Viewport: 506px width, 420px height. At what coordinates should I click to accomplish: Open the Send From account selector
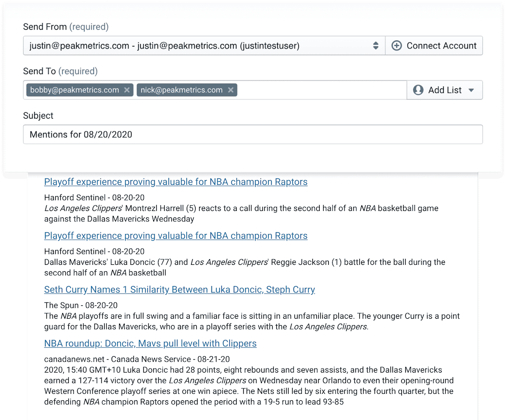click(x=204, y=45)
